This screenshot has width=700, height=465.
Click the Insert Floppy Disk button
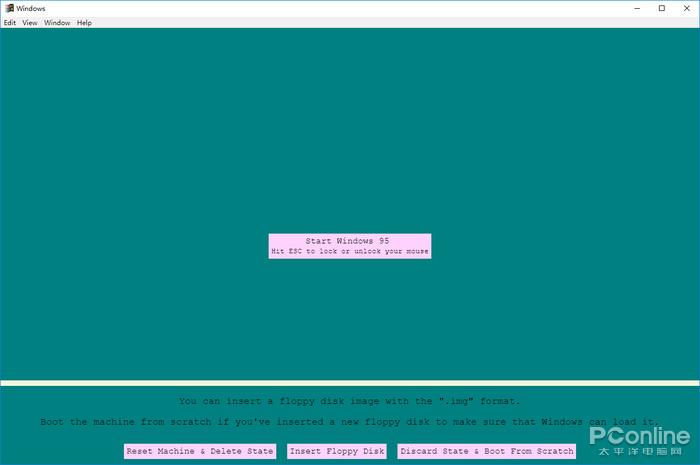[337, 451]
